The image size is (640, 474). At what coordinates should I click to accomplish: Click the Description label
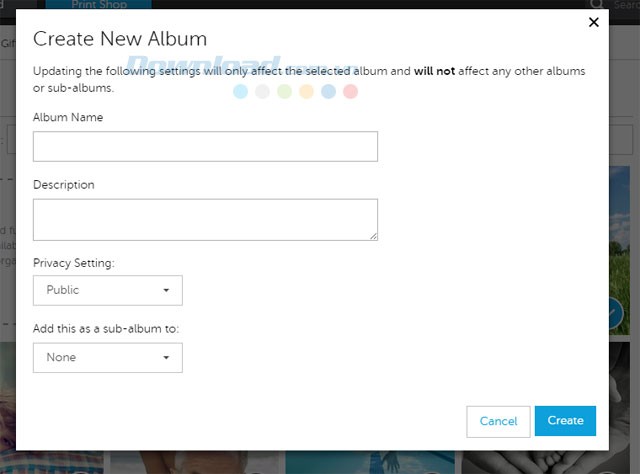(x=64, y=185)
